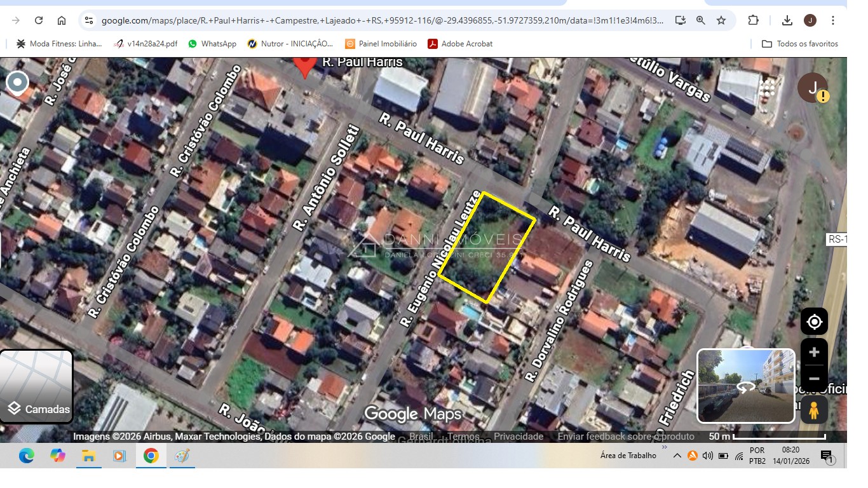Open the Chrome three-dot menu
The image size is (868, 488).
point(833,20)
